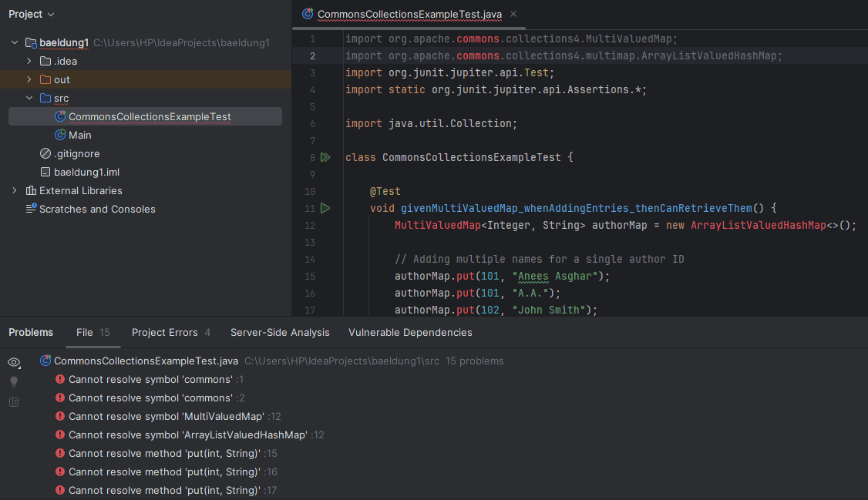Viewport: 868px width, 500px height.
Task: Click the quick-fix light bulb icon
Action: coord(15,381)
